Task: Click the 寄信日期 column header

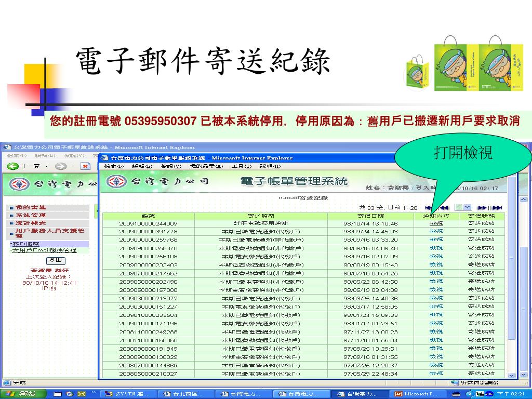Action: coord(370,216)
